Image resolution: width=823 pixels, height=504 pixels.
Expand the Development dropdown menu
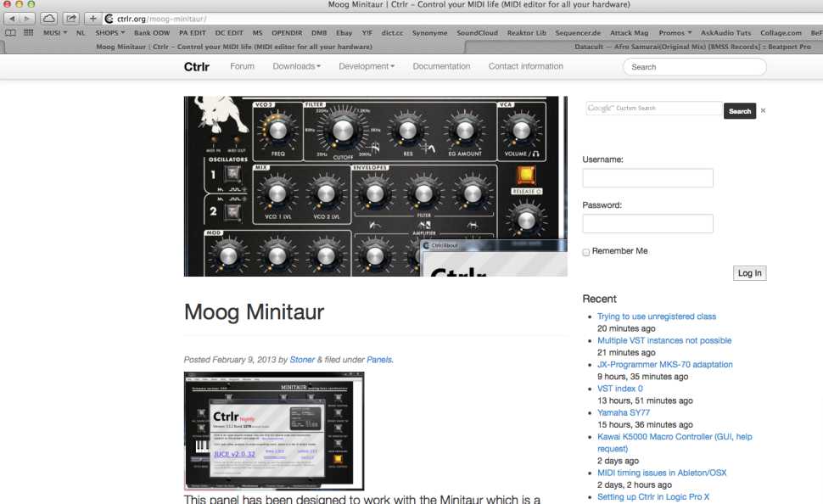[367, 66]
